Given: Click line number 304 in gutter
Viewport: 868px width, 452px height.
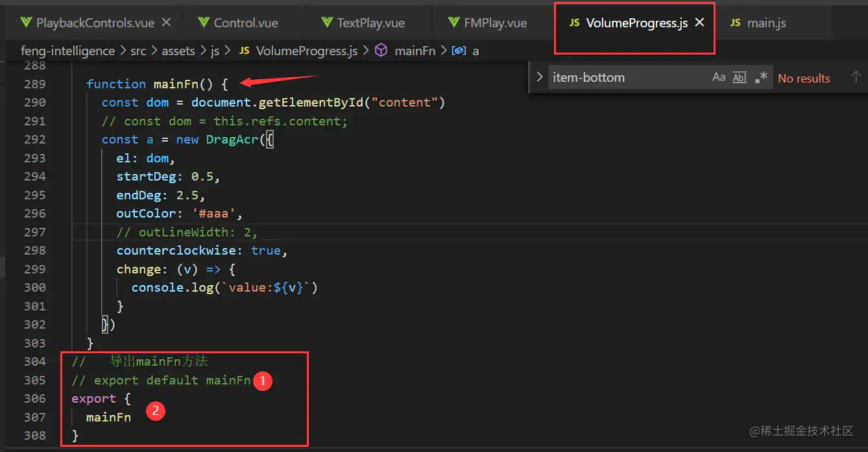Looking at the screenshot, I should (34, 361).
